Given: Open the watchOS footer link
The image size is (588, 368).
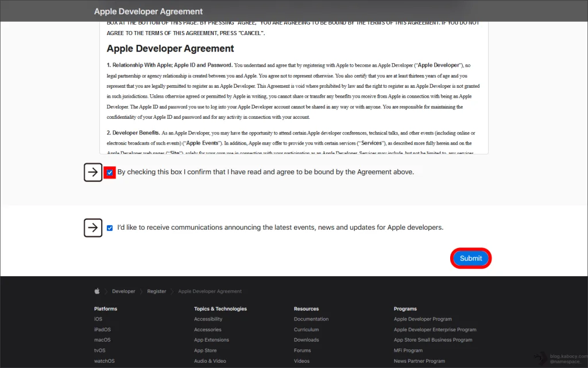Looking at the screenshot, I should 104,361.
